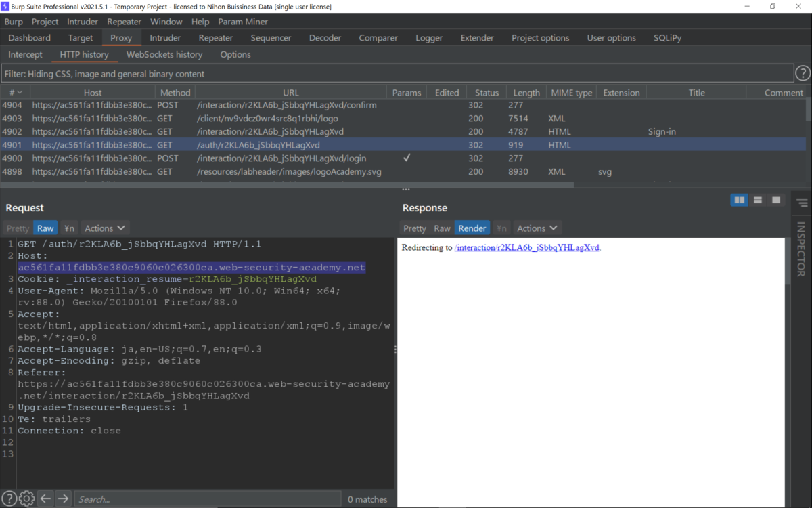812x508 pixels.
Task: Open the Intruder menu in menu bar
Action: click(83, 22)
